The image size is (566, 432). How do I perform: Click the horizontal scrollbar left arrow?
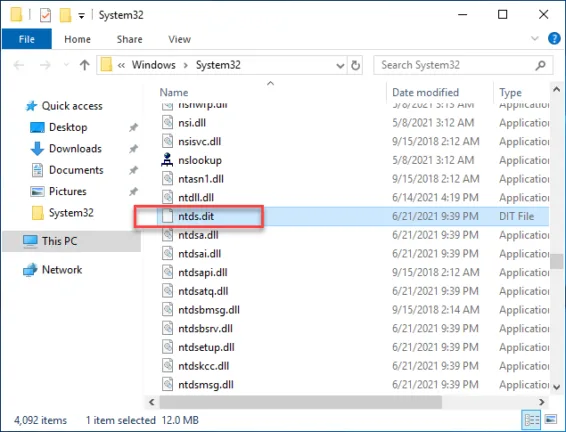point(152,402)
